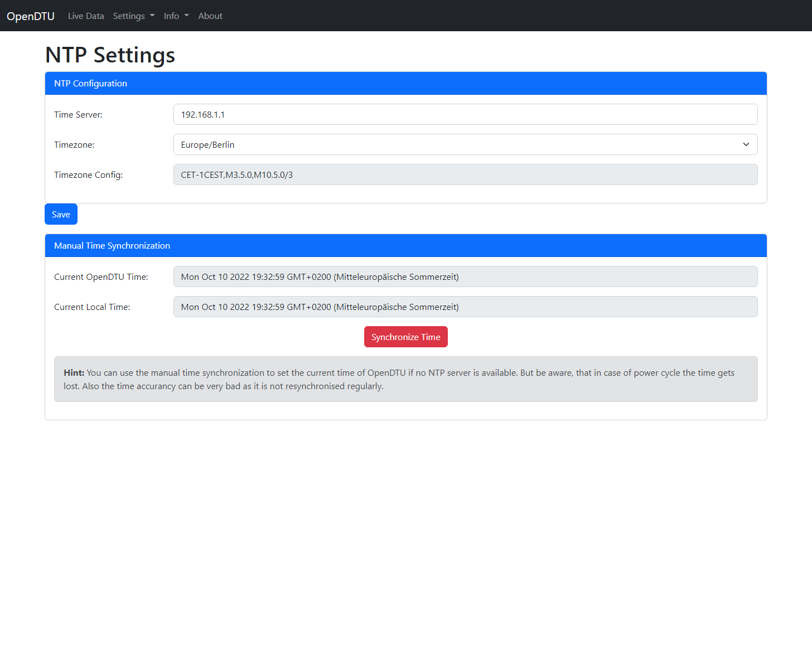This screenshot has width=812, height=669.
Task: Click the Hint message box
Action: pyautogui.click(x=405, y=379)
